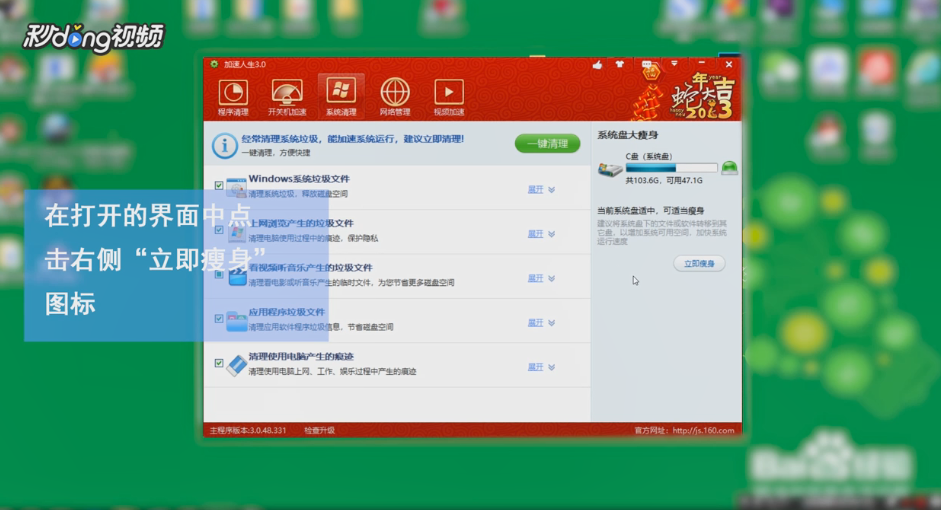Image resolution: width=941 pixels, height=510 pixels.
Task: Toggle the 看视频听音乐产生的垃圾文件 checkbox
Action: [219, 274]
